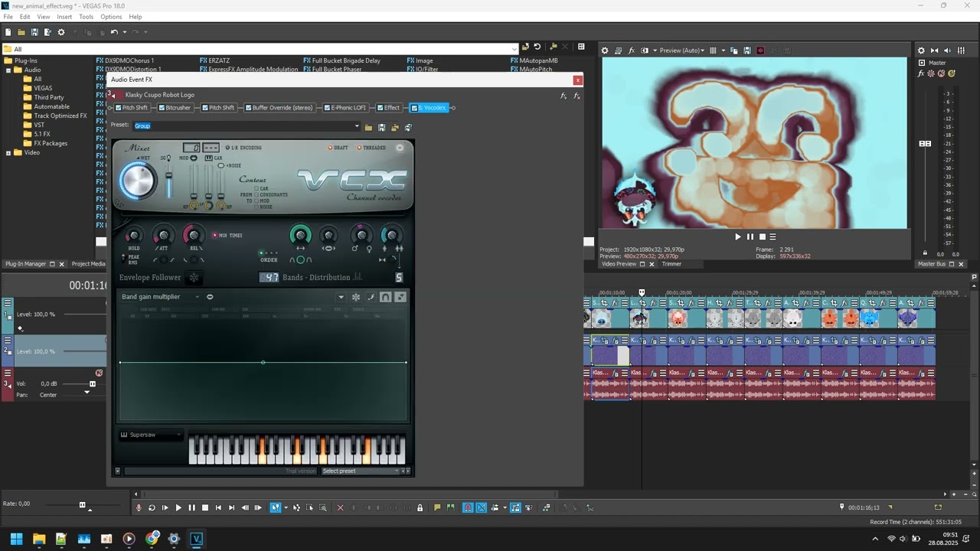Toggle Buffer Override (stereo) effect checkbox
This screenshot has width=980, height=551.
click(249, 108)
